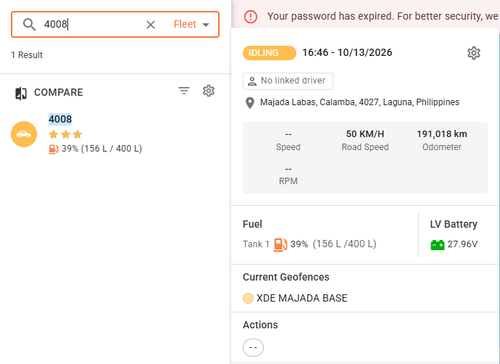The height and width of the screenshot is (364, 500).
Task: Click the fuel pump icon in vehicle list
Action: click(x=54, y=149)
